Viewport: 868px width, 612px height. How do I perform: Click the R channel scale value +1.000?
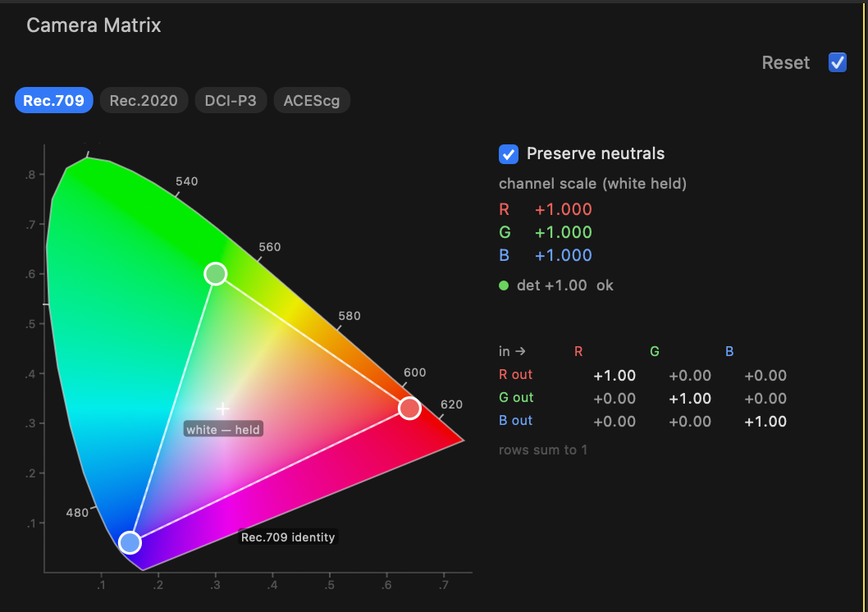(x=563, y=209)
